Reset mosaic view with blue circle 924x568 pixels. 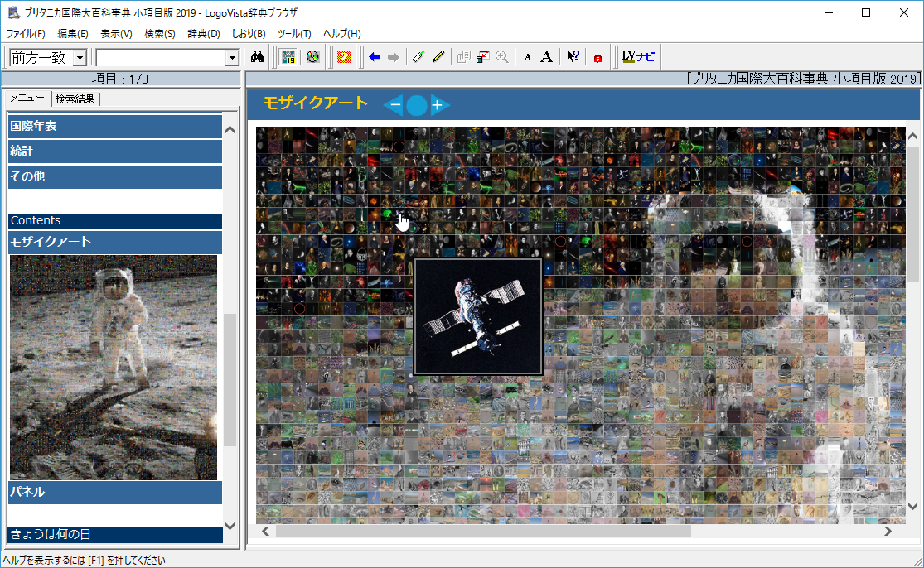click(x=417, y=105)
